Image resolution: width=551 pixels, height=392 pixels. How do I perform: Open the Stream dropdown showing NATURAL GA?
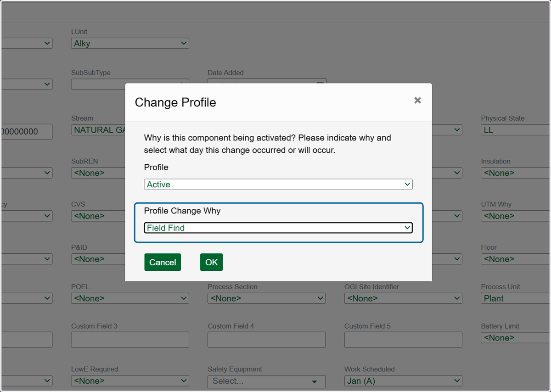pyautogui.click(x=98, y=130)
